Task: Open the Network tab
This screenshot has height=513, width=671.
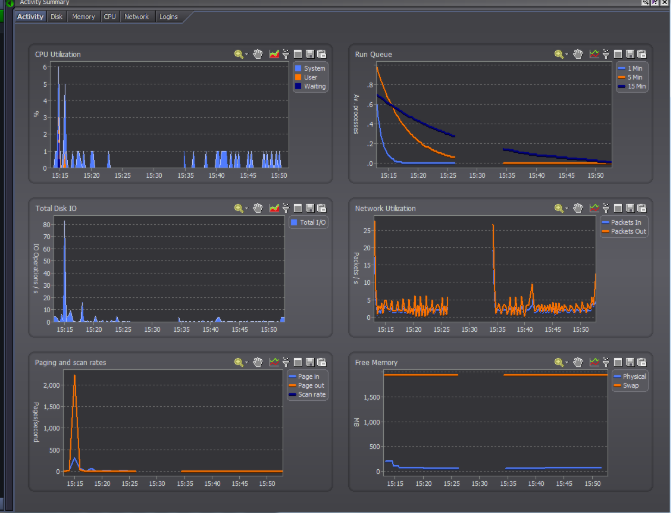Action: 137,17
